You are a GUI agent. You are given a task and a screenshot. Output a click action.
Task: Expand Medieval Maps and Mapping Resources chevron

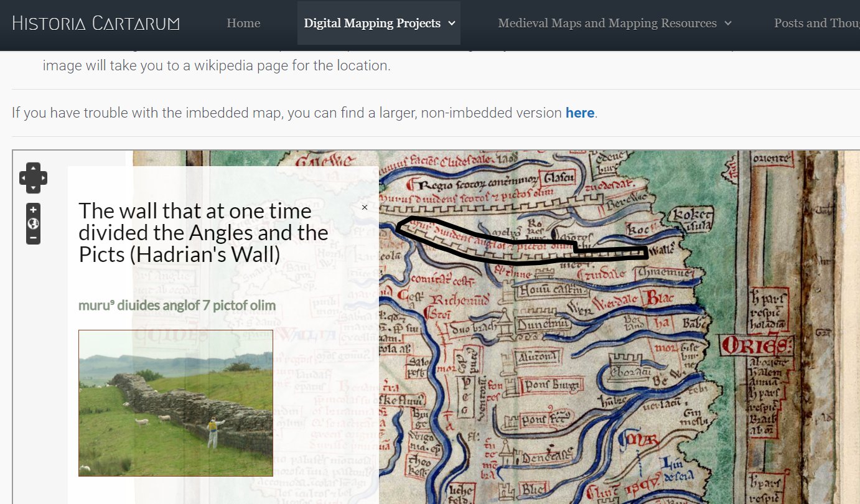pos(728,24)
